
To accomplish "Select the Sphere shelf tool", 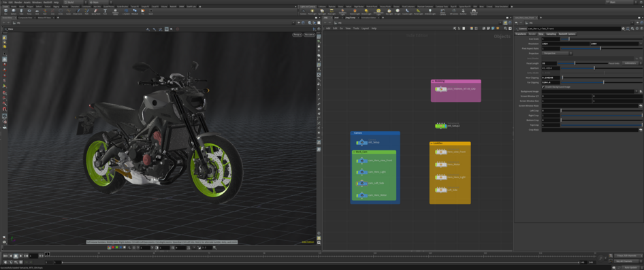I will 14,11.
